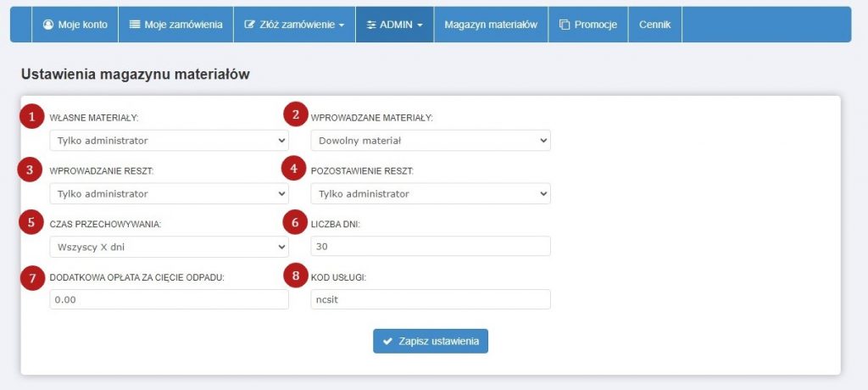The height and width of the screenshot is (390, 868).
Task: Click the copy icon beside Promocje
Action: coord(565,25)
